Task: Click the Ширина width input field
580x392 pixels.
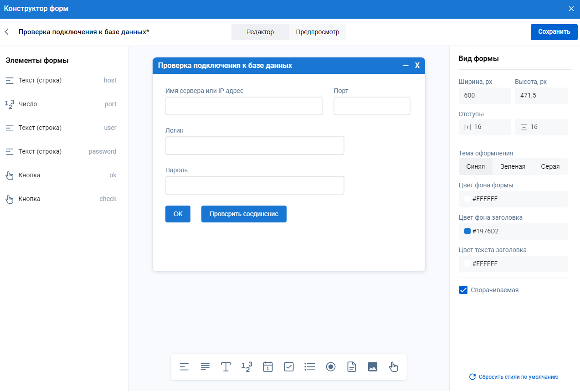Action: coord(485,96)
